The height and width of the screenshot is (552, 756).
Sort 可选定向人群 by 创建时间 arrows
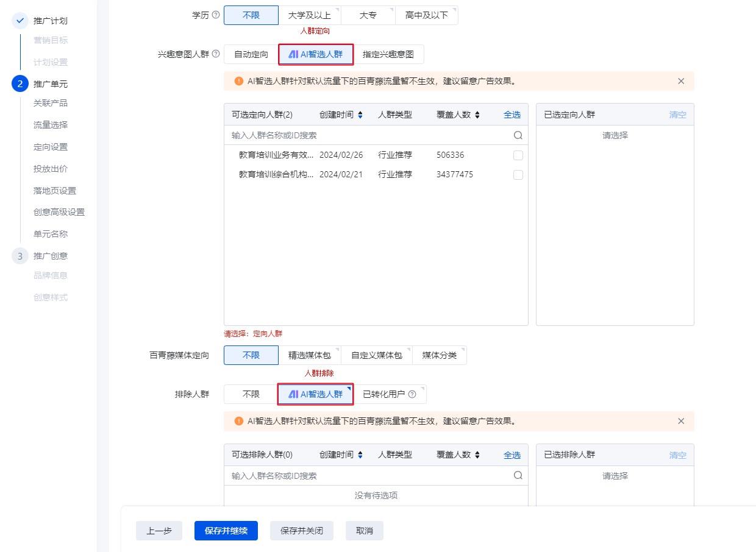click(360, 115)
